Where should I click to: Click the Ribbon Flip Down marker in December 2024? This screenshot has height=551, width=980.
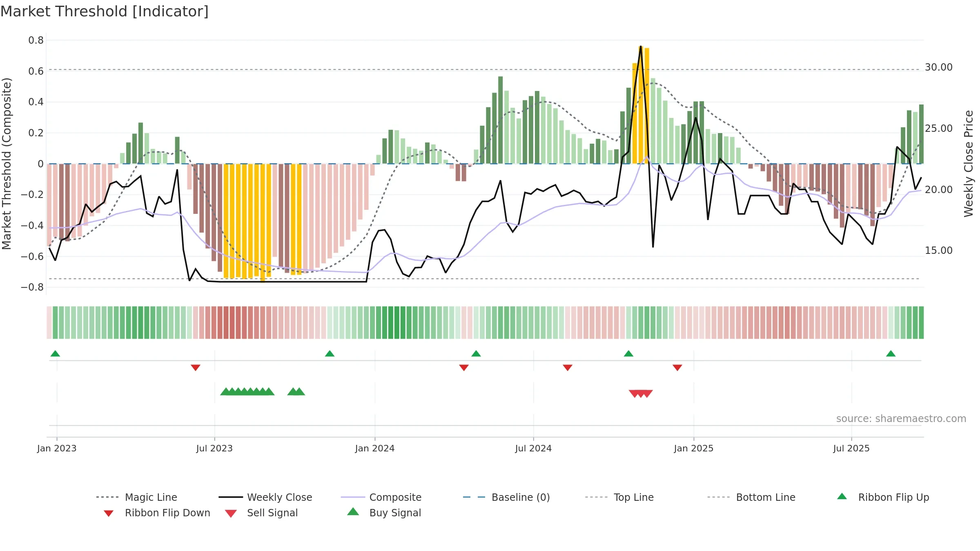click(x=677, y=368)
